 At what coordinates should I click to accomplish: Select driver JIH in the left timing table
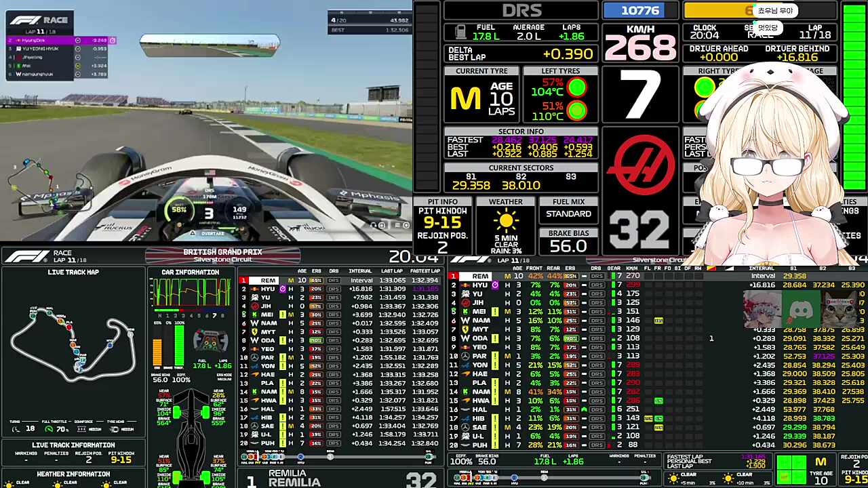pyautogui.click(x=266, y=306)
